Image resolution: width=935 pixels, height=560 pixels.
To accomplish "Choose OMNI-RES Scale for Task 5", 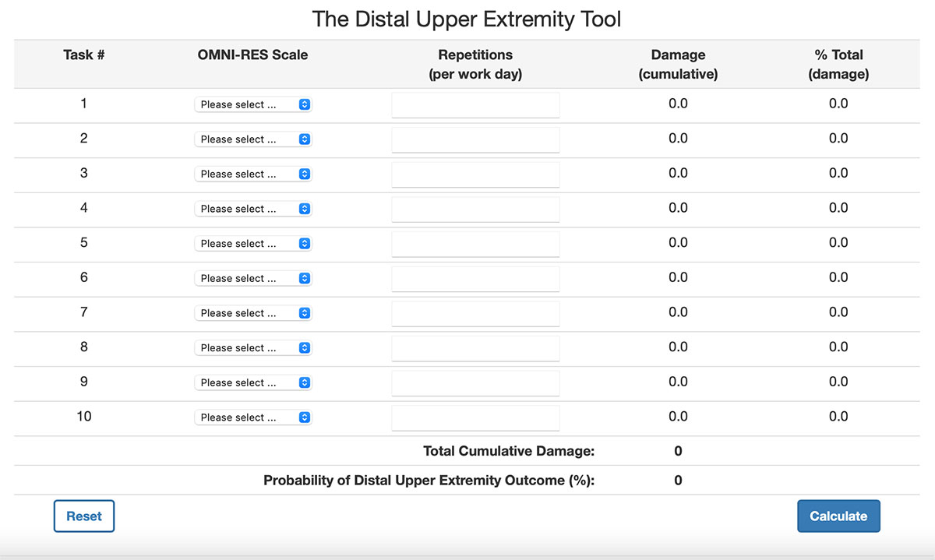I will [253, 244].
